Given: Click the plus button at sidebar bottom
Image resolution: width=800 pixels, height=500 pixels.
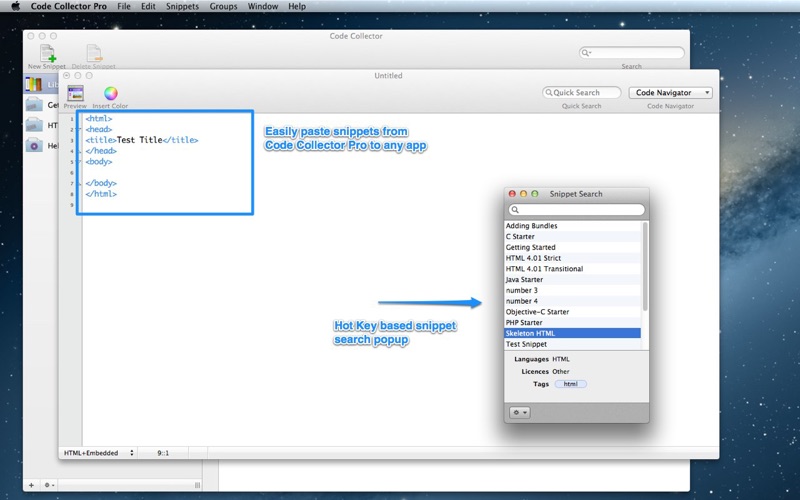Looking at the screenshot, I should click(x=31, y=485).
